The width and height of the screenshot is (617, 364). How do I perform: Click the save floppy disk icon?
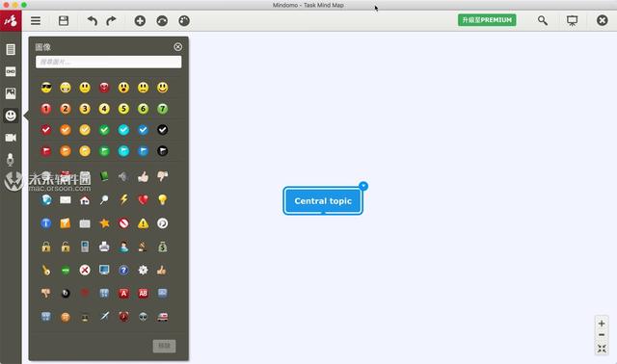64,20
